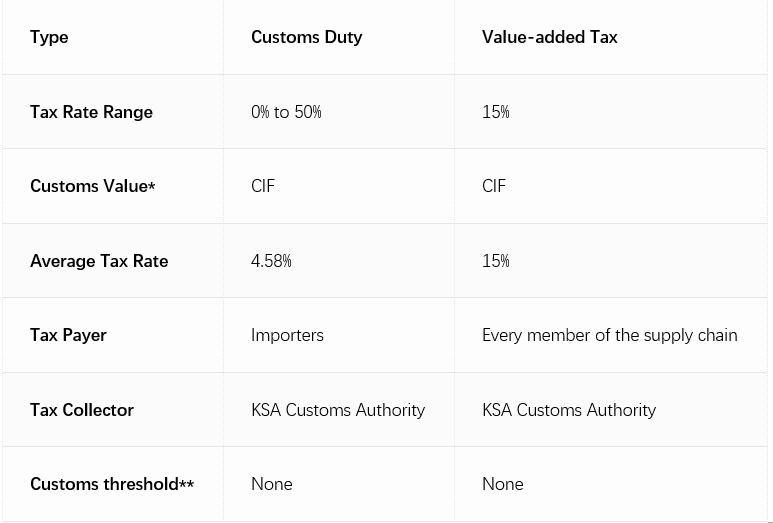The width and height of the screenshot is (773, 523).
Task: Click the 15% cell in Tax Rate Range row
Action: coord(495,112)
